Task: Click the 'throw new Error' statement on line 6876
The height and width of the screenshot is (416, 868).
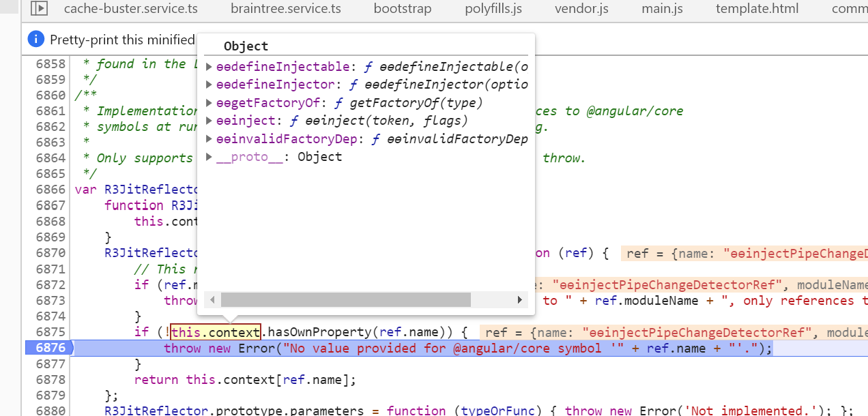Action: pos(468,348)
